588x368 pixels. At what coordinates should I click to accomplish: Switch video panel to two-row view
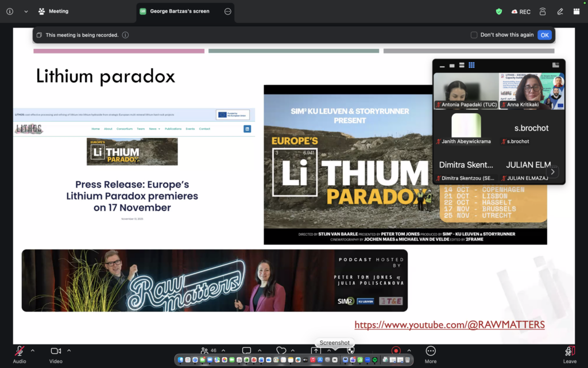point(462,65)
